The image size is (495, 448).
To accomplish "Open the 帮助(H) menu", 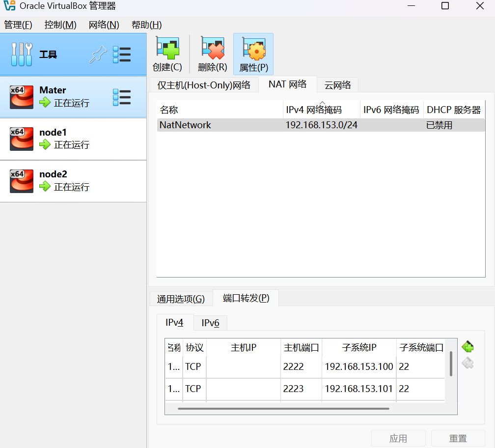I will 146,25.
